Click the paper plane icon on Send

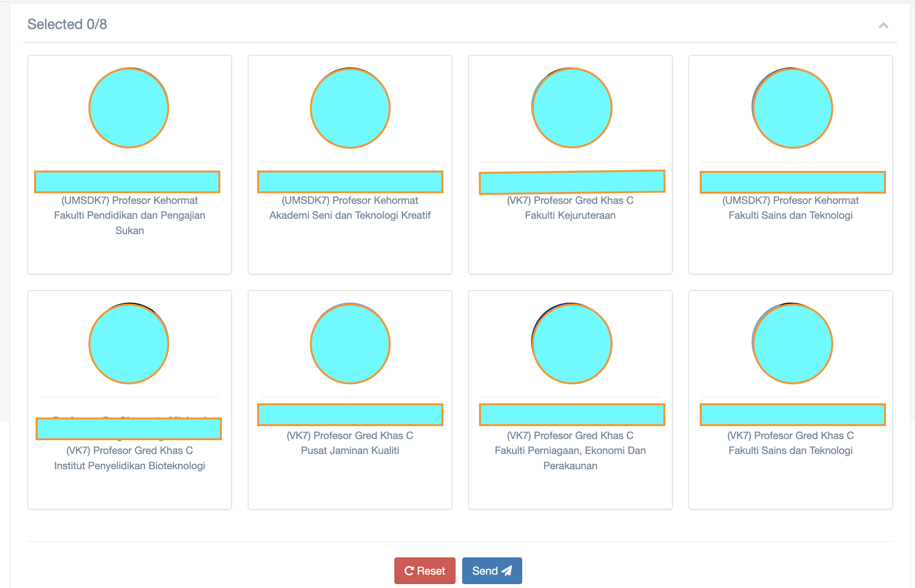click(507, 571)
